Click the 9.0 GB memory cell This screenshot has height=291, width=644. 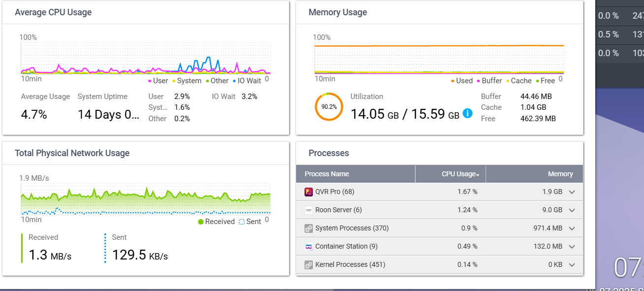552,210
